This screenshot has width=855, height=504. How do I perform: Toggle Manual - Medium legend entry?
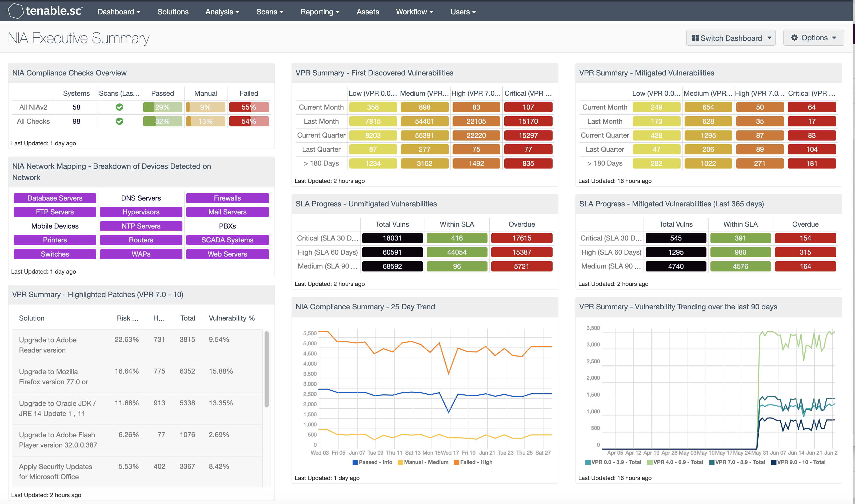[423, 462]
